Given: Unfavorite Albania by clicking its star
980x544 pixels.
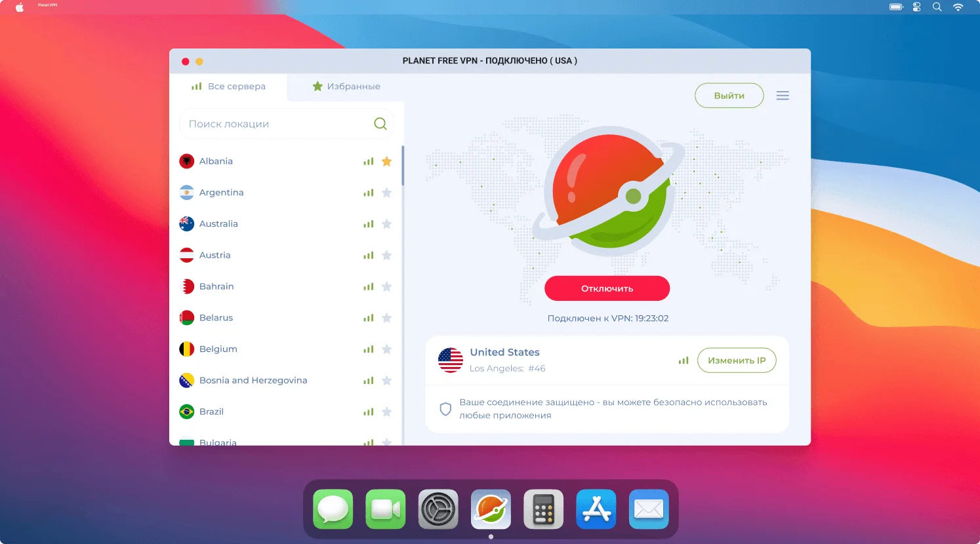Looking at the screenshot, I should click(386, 161).
